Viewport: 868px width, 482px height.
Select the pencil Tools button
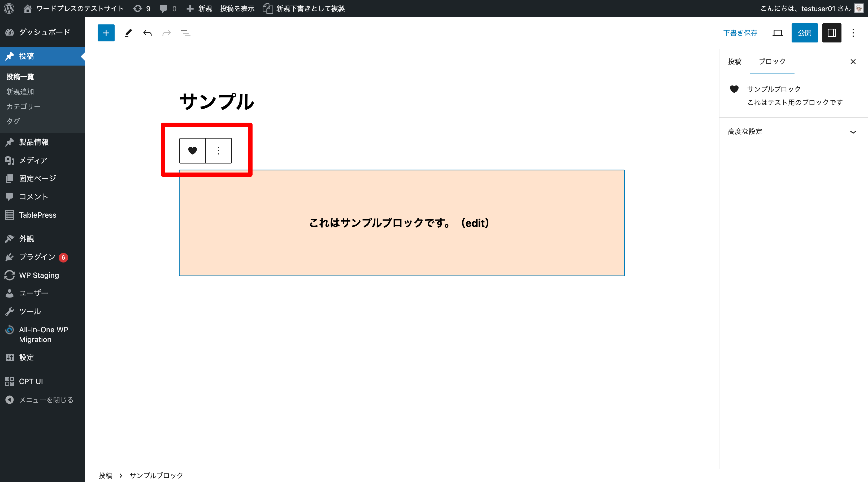[x=128, y=33]
